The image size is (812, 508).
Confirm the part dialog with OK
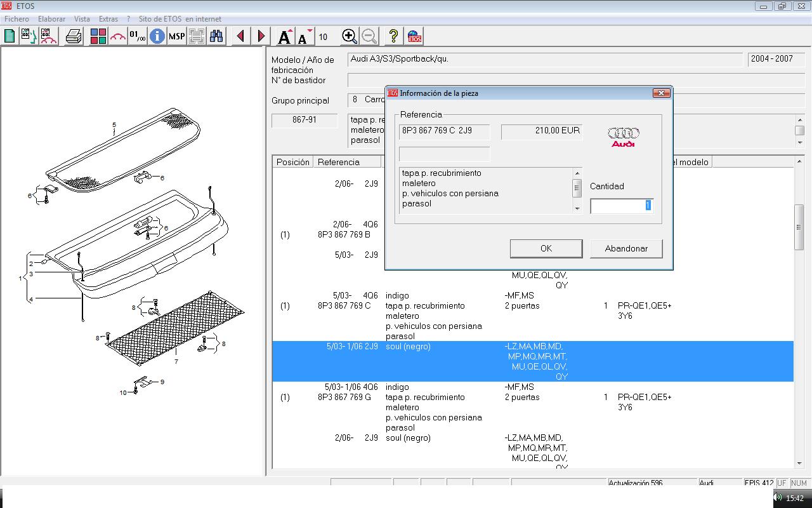[546, 248]
